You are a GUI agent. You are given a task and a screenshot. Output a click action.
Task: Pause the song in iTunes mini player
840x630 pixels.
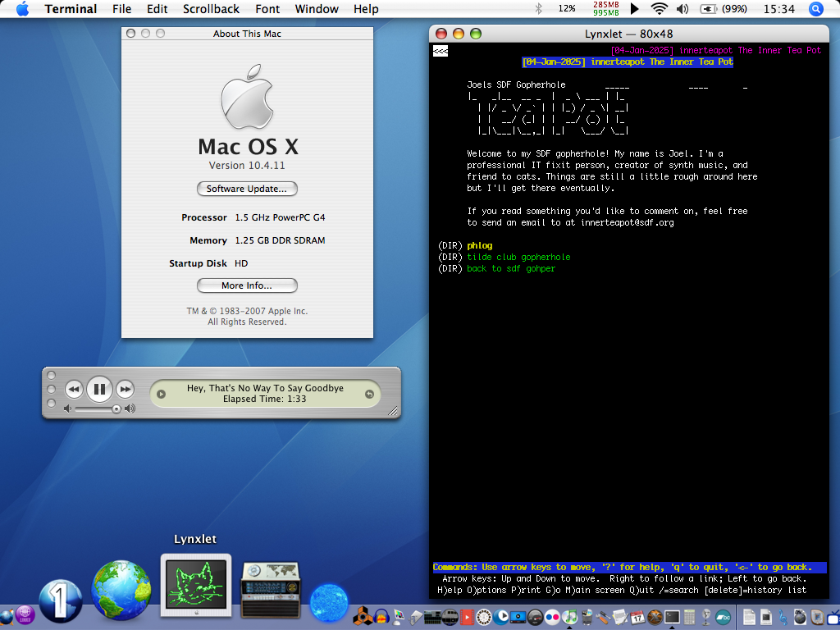point(98,389)
